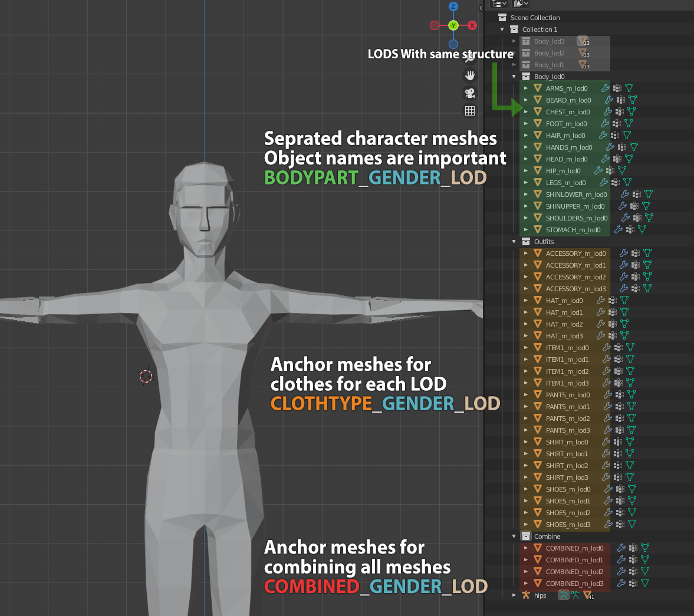The image size is (694, 616).
Task: Click the highlighted pose icon in hips row
Action: click(x=564, y=595)
